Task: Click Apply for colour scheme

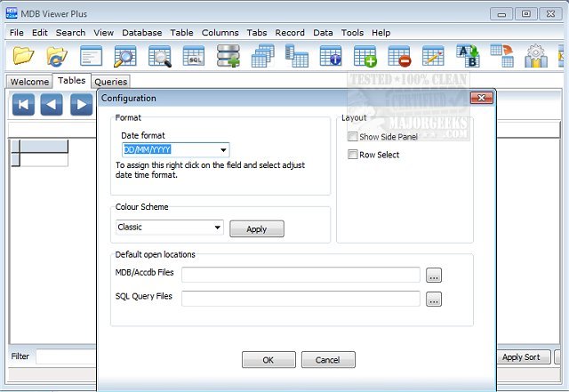Action: click(257, 229)
